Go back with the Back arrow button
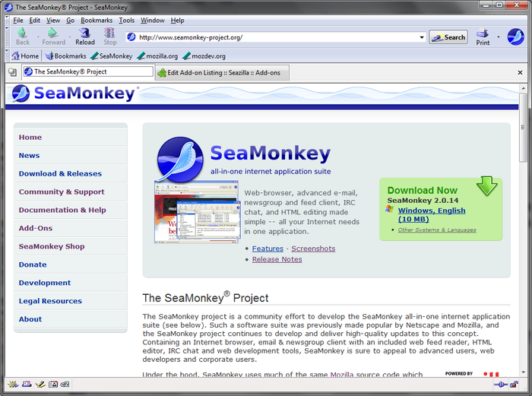The width and height of the screenshot is (532, 396). [x=22, y=36]
